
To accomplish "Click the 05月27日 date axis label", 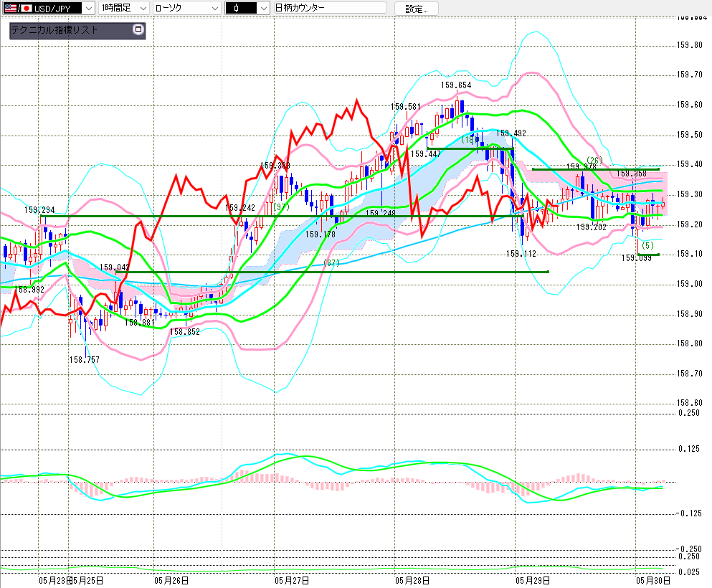I will click(292, 580).
